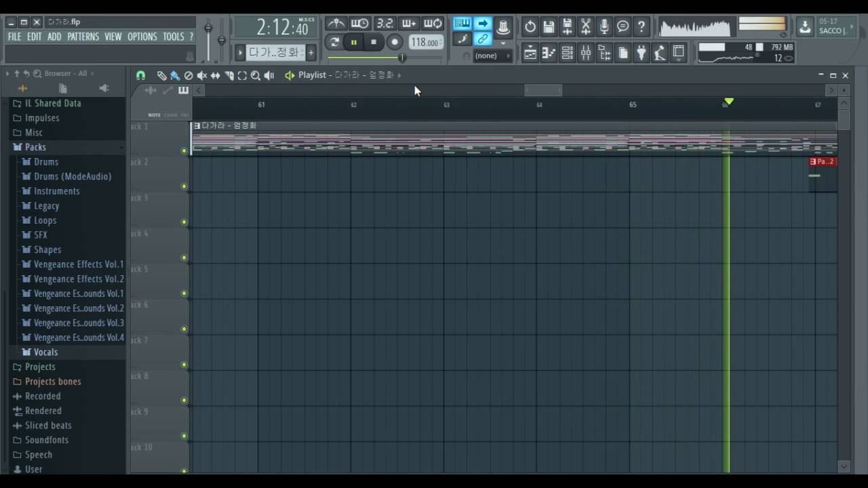
Task: Select the Paint brush tool
Action: point(175,75)
